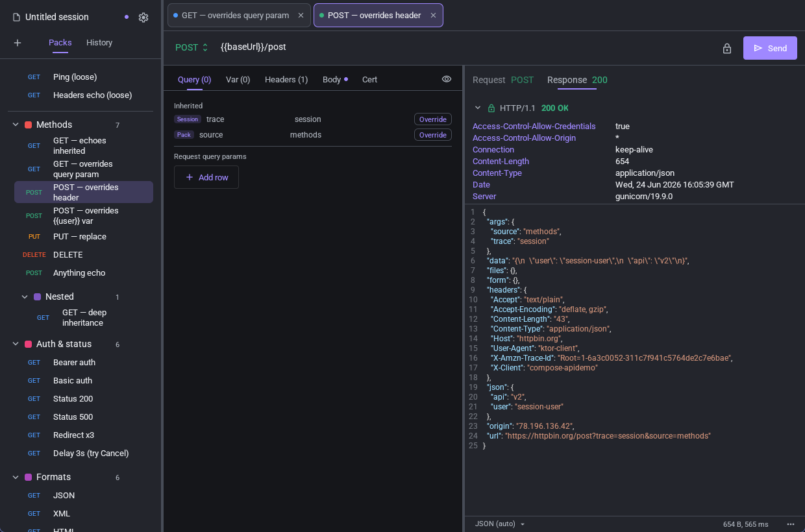Image resolution: width=805 pixels, height=532 pixels.
Task: Open PUT replace request
Action: 84,237
